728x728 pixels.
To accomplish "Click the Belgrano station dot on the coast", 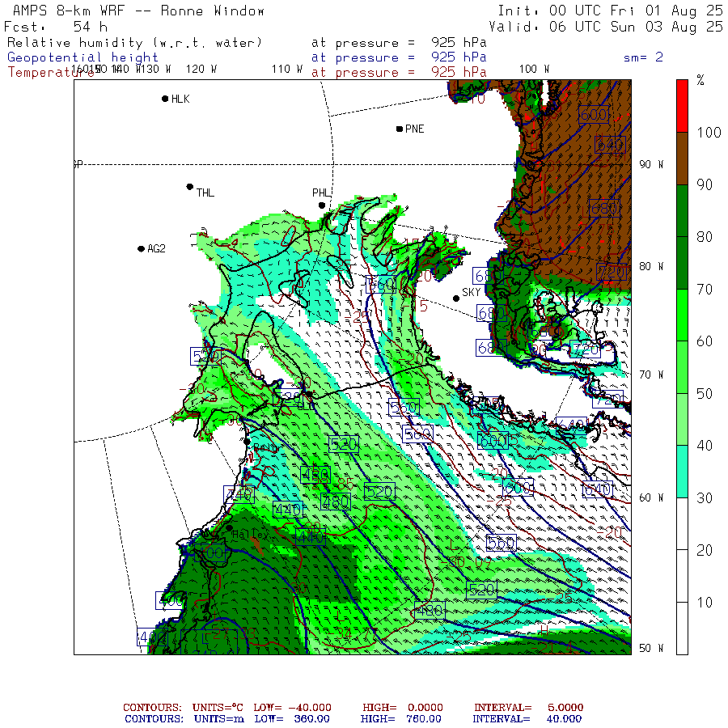I will 247,442.
